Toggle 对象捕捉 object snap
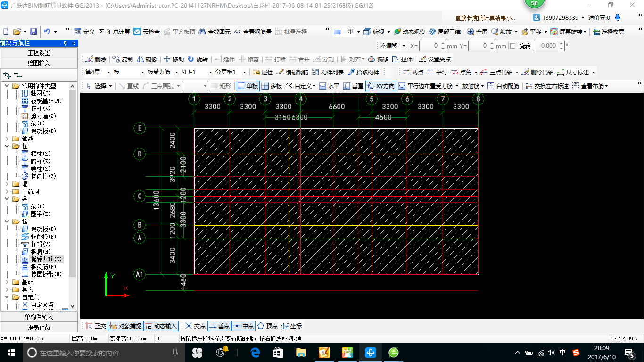 point(125,326)
